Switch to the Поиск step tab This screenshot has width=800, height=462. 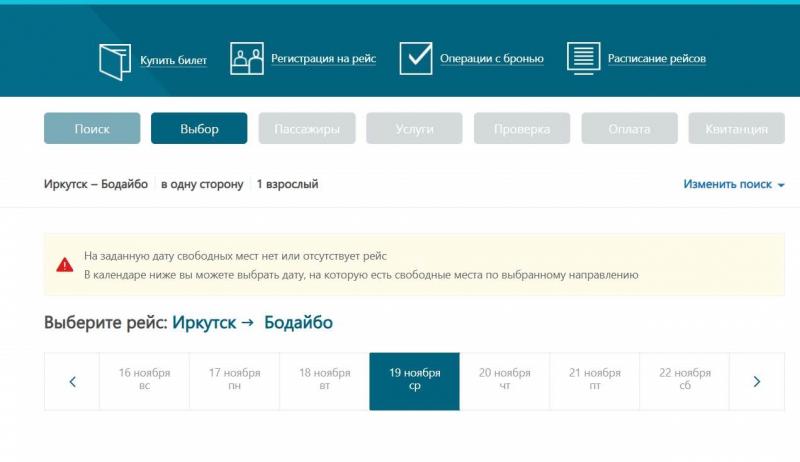92,129
